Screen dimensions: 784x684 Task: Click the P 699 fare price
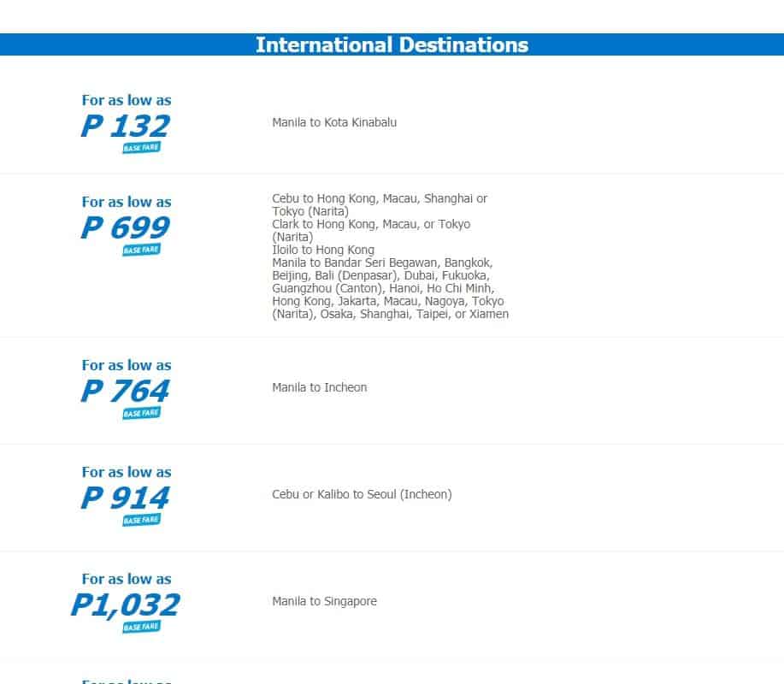[x=126, y=228]
